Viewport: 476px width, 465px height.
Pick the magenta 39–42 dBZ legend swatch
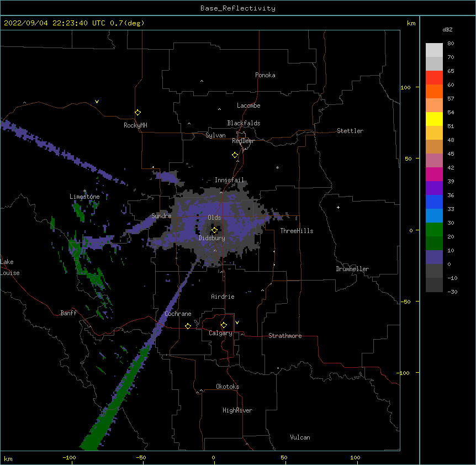tap(434, 174)
